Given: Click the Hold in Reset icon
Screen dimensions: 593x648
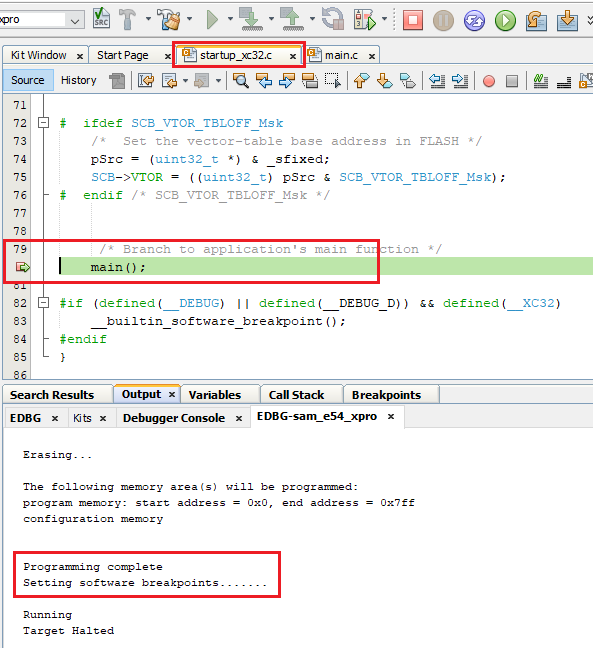Looking at the screenshot, I should (x=333, y=19).
